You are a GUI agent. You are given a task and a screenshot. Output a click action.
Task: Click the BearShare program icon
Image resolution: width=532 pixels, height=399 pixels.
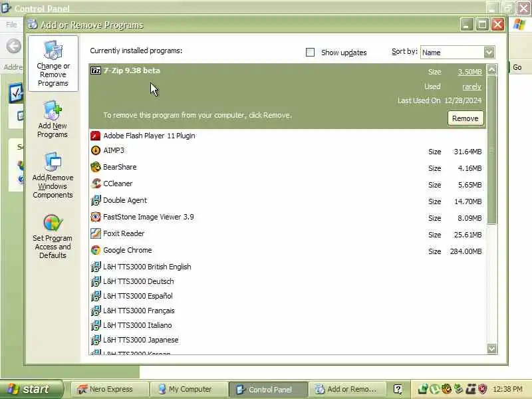click(x=96, y=167)
